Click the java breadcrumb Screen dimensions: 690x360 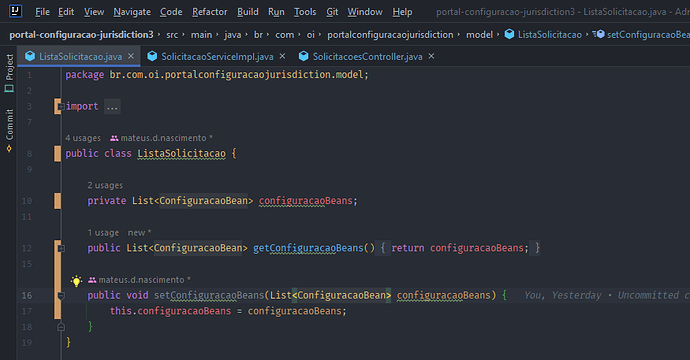click(x=232, y=35)
